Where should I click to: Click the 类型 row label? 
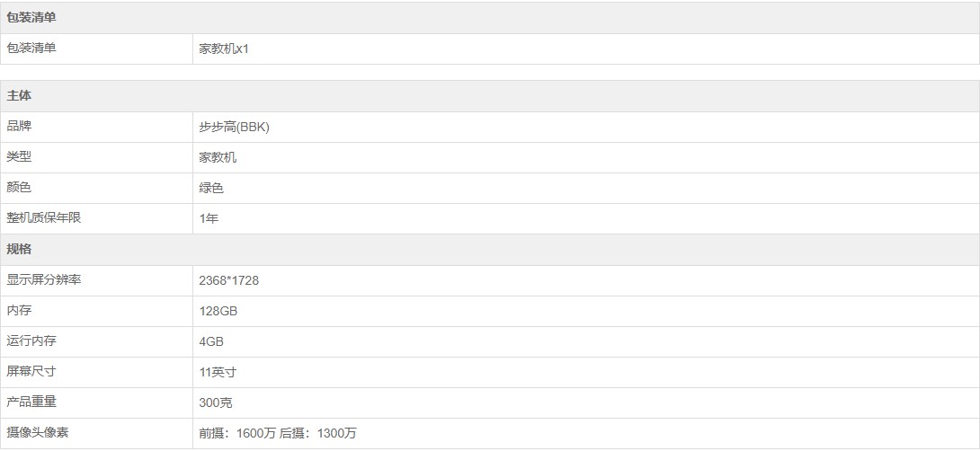19,157
